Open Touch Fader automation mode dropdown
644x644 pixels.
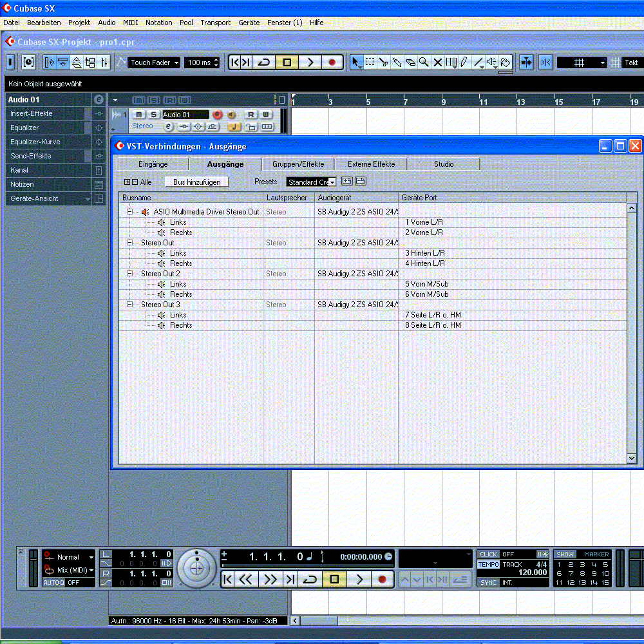[x=154, y=62]
